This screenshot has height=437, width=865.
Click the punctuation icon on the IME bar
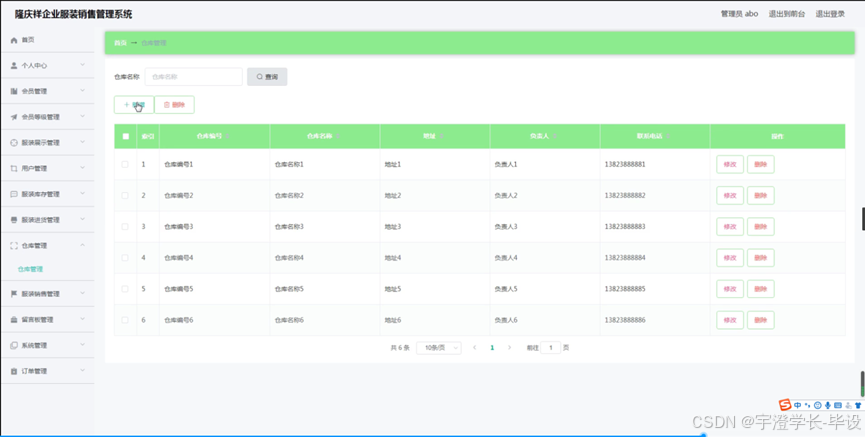click(808, 405)
